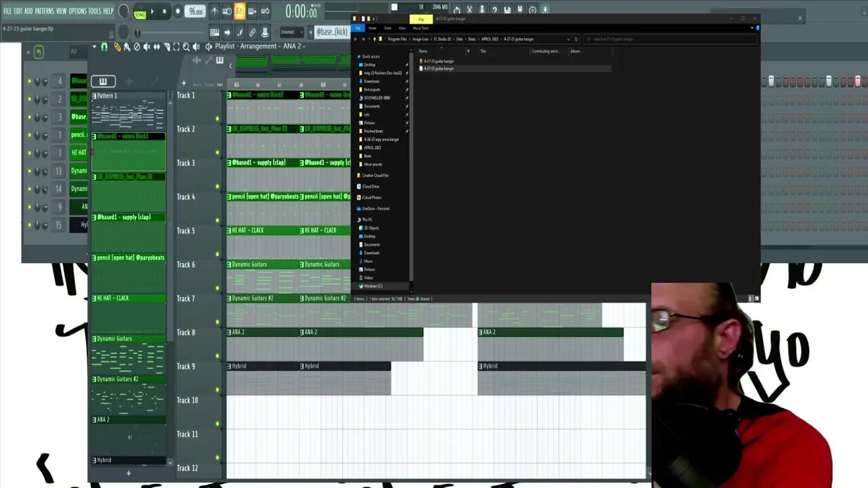Toggle SONG/pattern mode button
The width and height of the screenshot is (868, 488).
click(140, 12)
